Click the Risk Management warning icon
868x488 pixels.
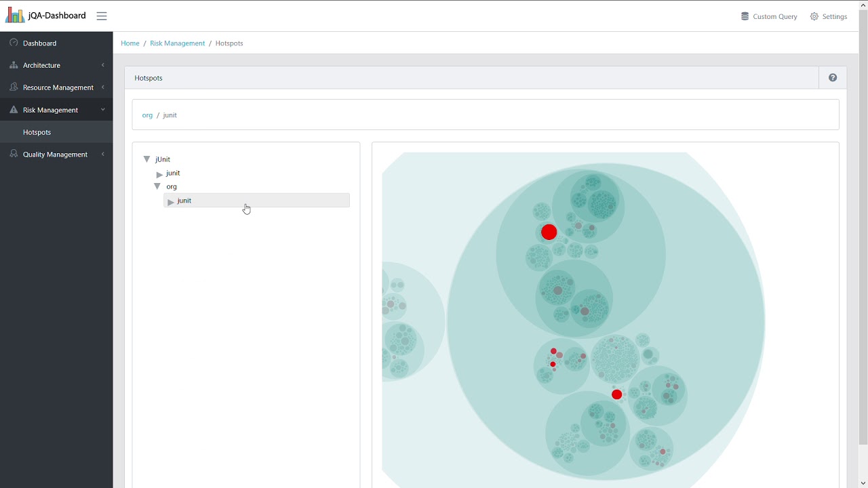pos(14,110)
